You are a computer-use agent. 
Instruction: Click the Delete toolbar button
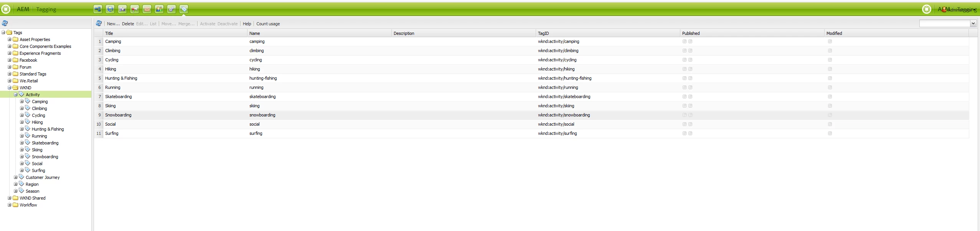[x=128, y=24]
